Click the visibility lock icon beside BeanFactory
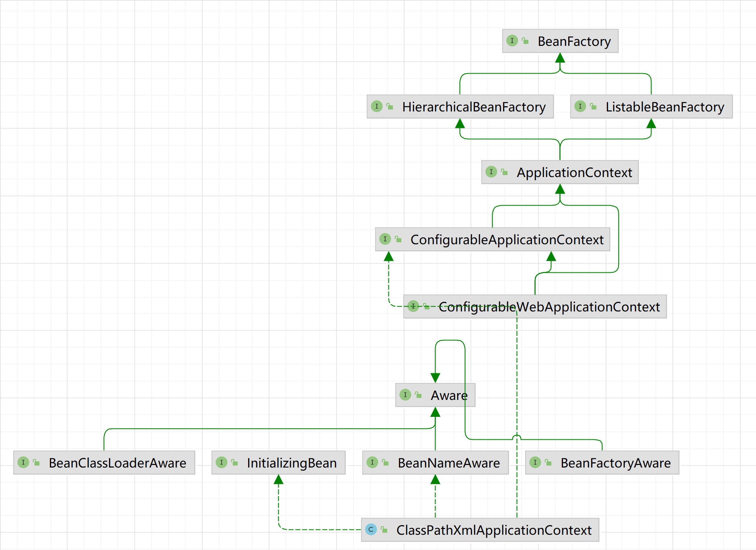The height and width of the screenshot is (550, 756). tap(525, 41)
